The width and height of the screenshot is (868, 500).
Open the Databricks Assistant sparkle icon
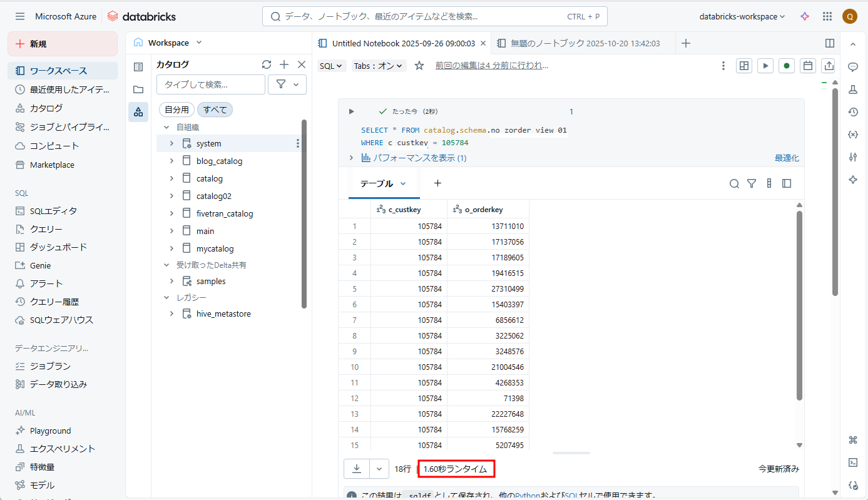[805, 17]
